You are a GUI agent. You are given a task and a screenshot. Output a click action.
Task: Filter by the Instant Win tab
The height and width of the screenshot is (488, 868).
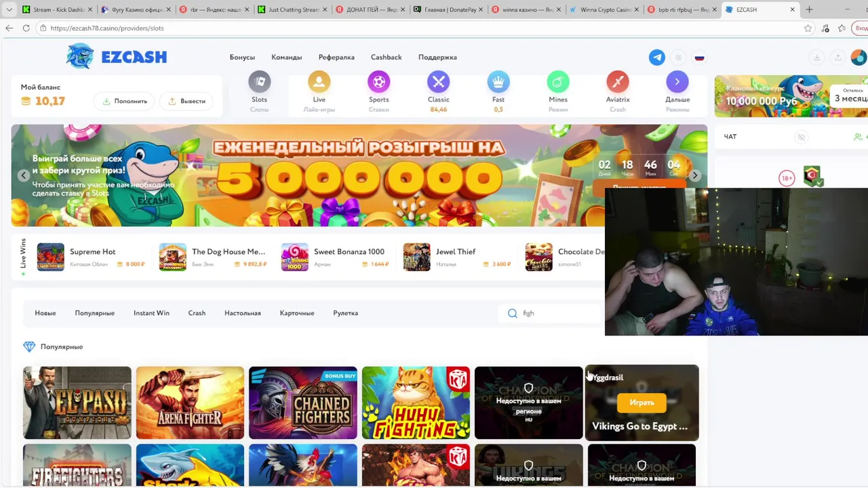(x=151, y=313)
